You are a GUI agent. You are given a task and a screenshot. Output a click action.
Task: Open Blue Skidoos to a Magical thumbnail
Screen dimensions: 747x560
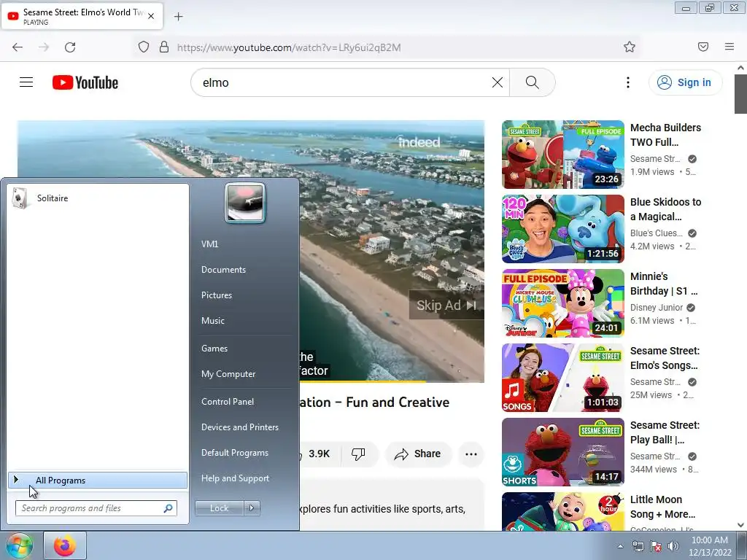pos(563,228)
